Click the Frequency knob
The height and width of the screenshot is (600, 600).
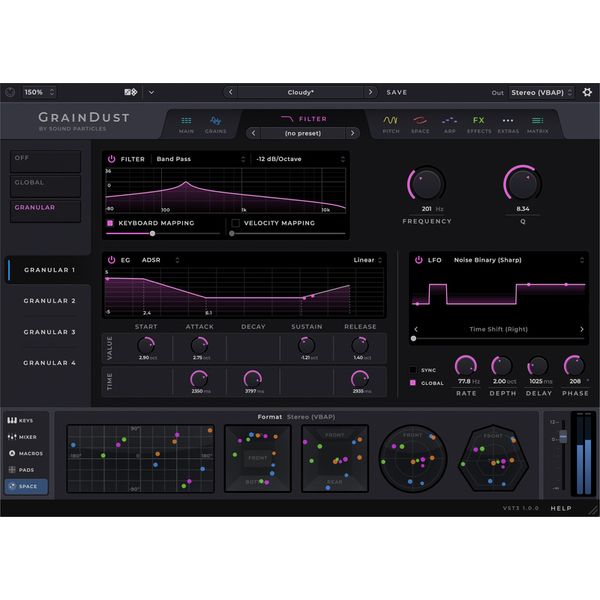(426, 184)
